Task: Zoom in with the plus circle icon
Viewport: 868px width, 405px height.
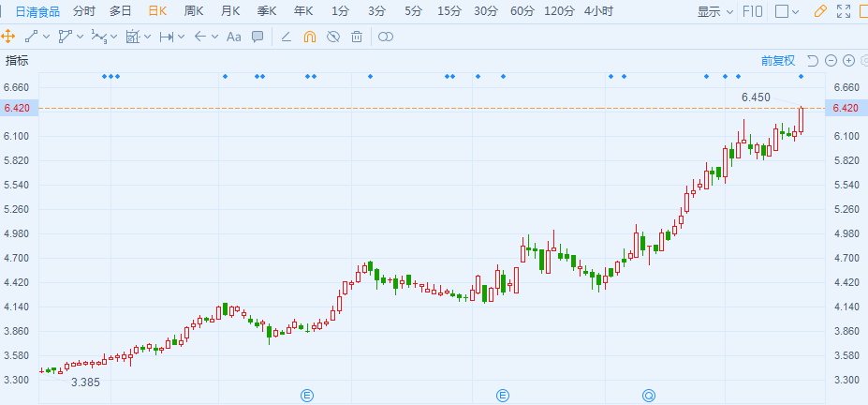Action: pyautogui.click(x=848, y=61)
